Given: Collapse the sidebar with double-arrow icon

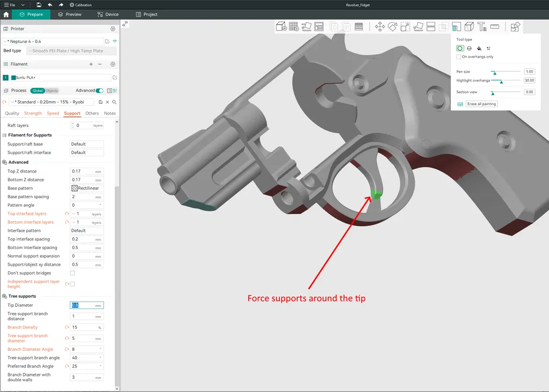Looking at the screenshot, I should coord(125,24).
